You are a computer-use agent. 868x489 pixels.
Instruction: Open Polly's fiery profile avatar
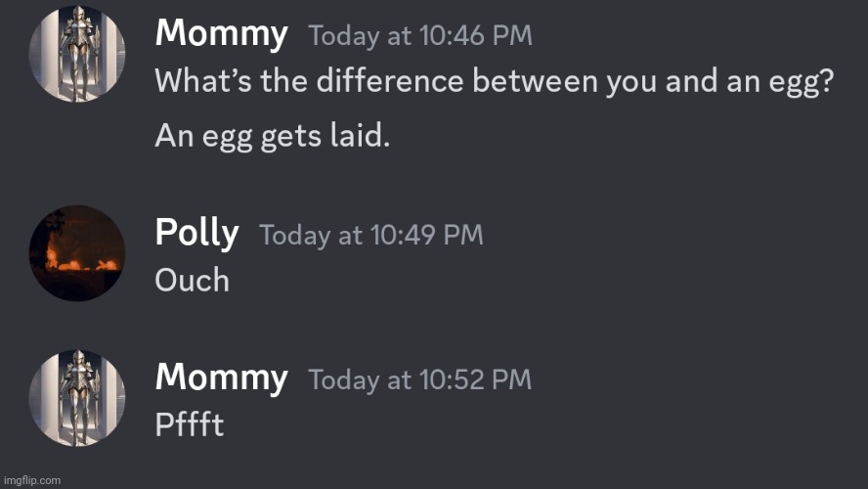click(77, 253)
